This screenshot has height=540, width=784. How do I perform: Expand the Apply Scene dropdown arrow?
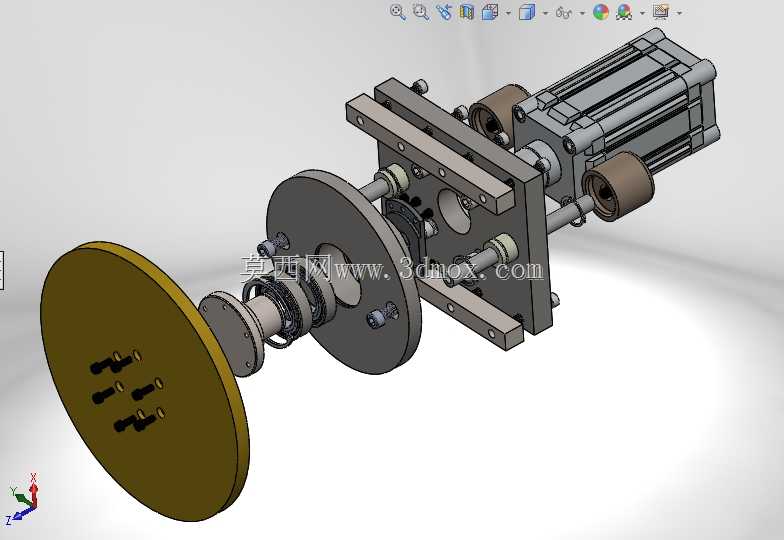pos(642,14)
